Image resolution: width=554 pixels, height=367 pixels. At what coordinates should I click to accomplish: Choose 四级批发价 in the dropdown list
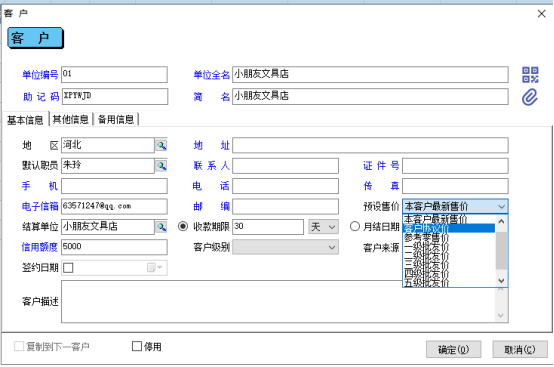coord(449,273)
